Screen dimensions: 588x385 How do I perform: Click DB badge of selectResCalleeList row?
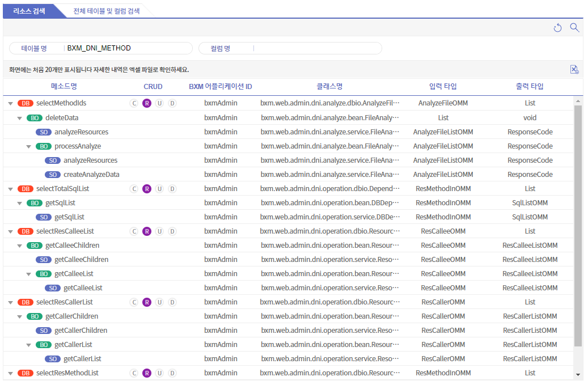click(x=26, y=231)
